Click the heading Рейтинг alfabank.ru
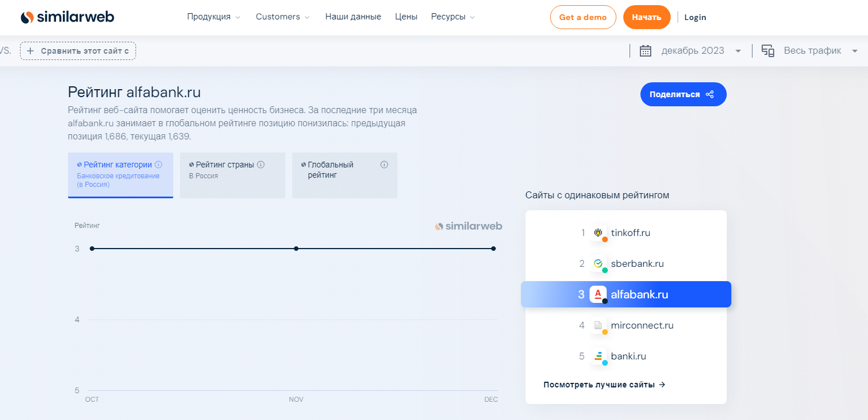 [x=134, y=93]
